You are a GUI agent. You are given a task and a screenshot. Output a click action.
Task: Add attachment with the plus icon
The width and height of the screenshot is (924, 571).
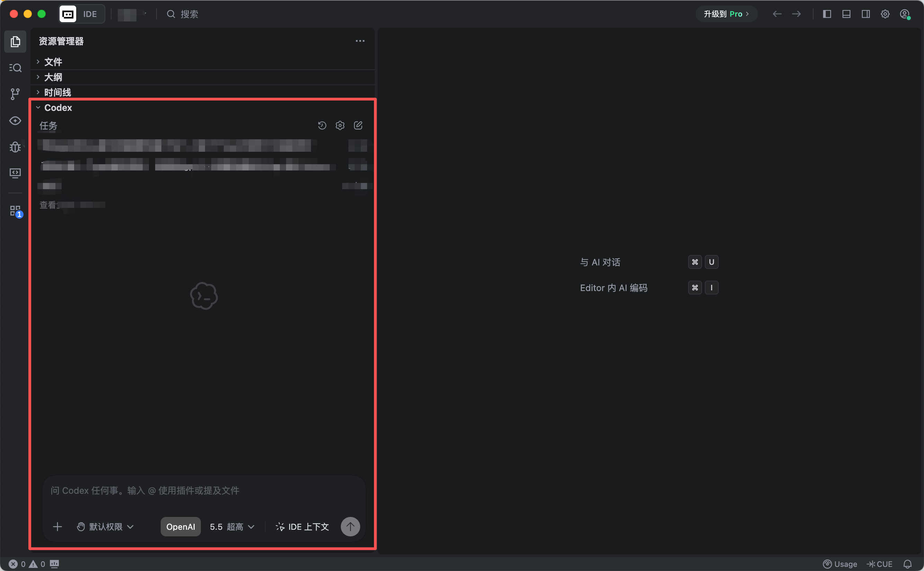(x=57, y=526)
